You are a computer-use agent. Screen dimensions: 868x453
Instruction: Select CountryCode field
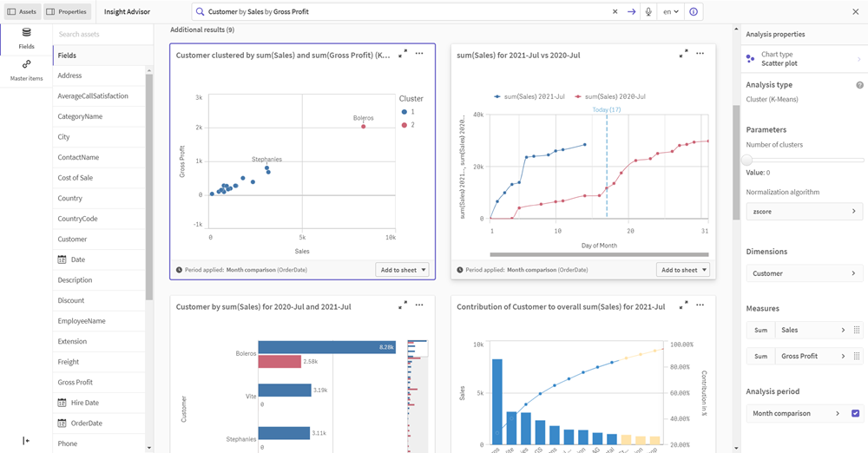click(x=99, y=219)
